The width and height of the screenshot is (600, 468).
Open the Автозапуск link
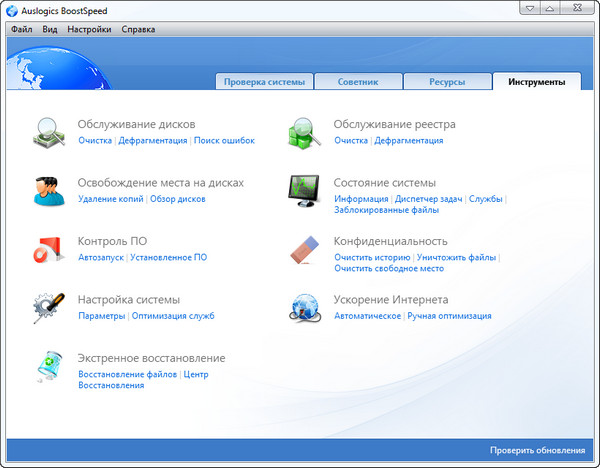(x=101, y=257)
